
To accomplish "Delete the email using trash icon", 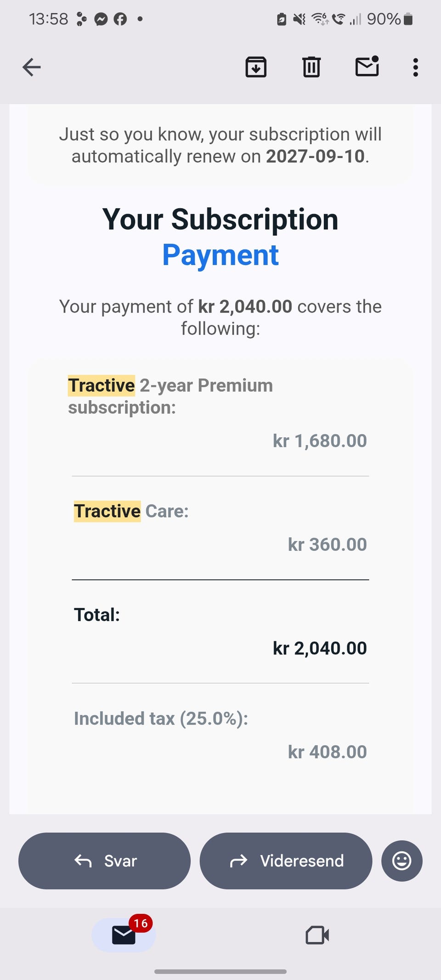I will 311,67.
